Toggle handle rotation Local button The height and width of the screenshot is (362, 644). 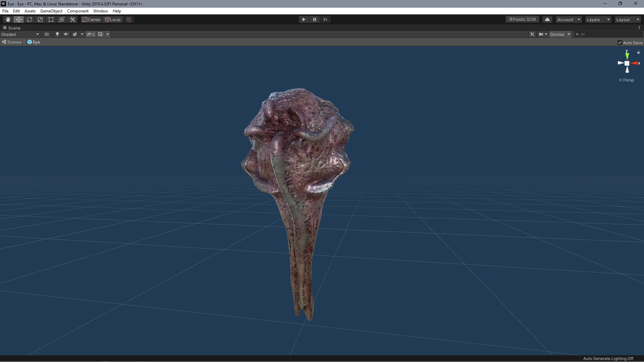[113, 19]
